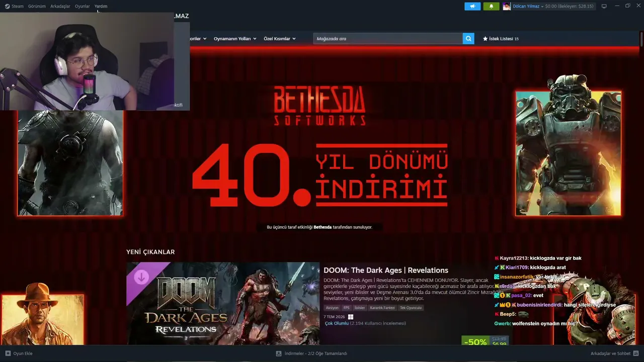644x362 pixels.
Task: Click the friends chat icon in status bar
Action: point(636,353)
